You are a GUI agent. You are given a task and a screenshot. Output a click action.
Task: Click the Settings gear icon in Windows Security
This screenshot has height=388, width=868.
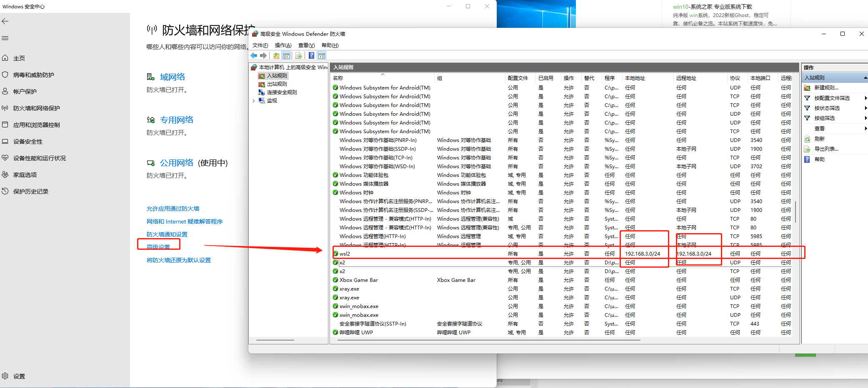(5, 376)
